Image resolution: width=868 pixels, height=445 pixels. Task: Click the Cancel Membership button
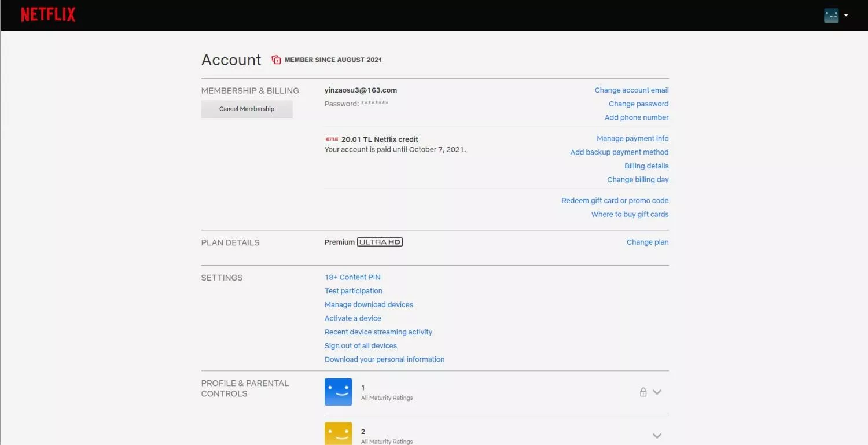pos(247,109)
